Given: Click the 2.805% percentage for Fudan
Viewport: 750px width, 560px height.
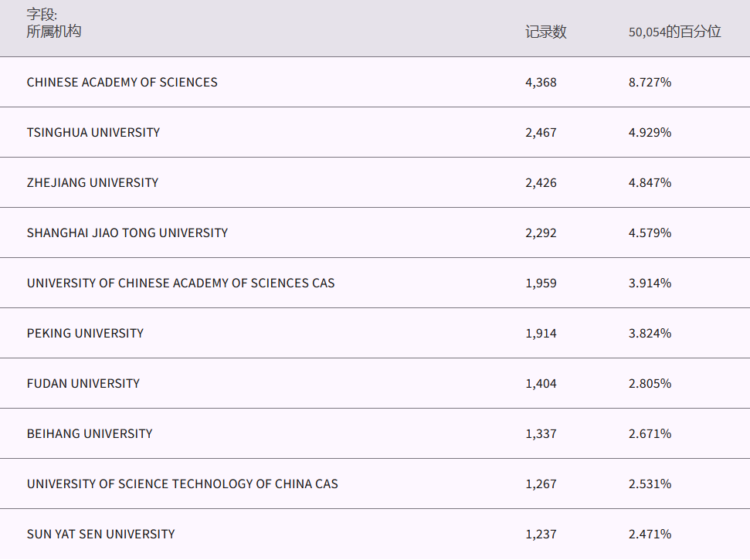Looking at the screenshot, I should click(x=650, y=384).
